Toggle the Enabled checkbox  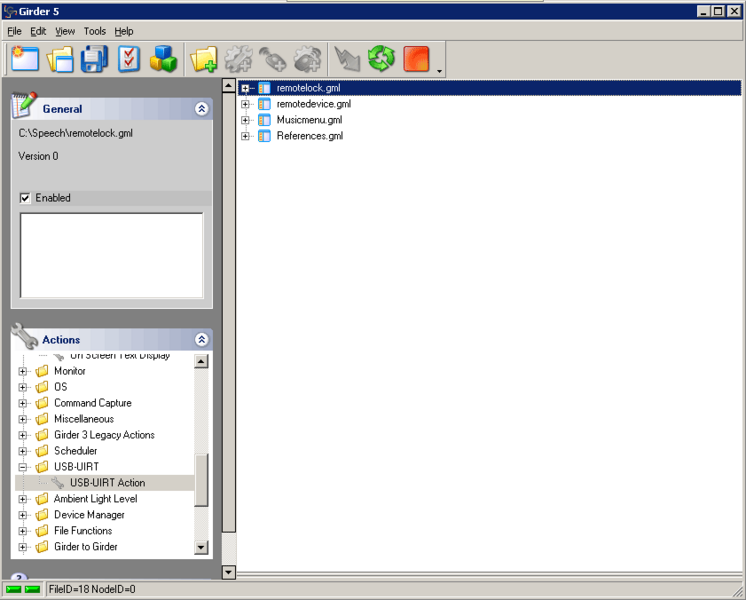[x=25, y=198]
